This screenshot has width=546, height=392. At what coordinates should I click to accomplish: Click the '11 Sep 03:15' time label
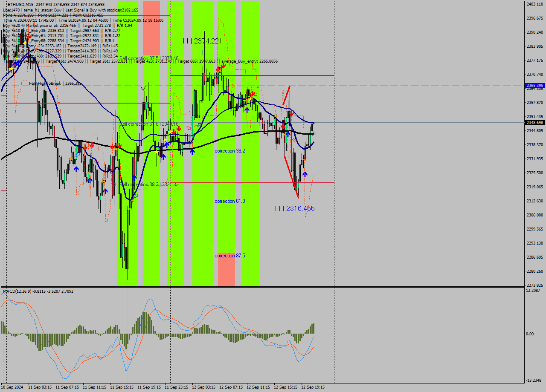(40, 387)
